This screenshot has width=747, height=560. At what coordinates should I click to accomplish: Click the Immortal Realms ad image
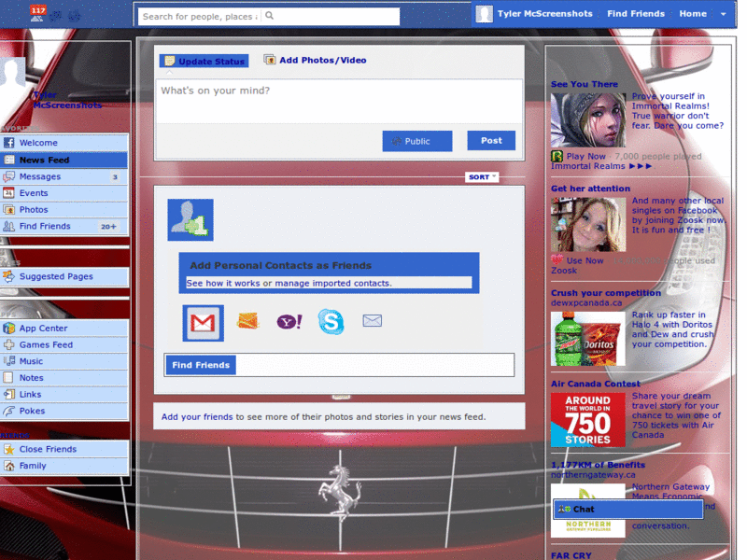588,120
